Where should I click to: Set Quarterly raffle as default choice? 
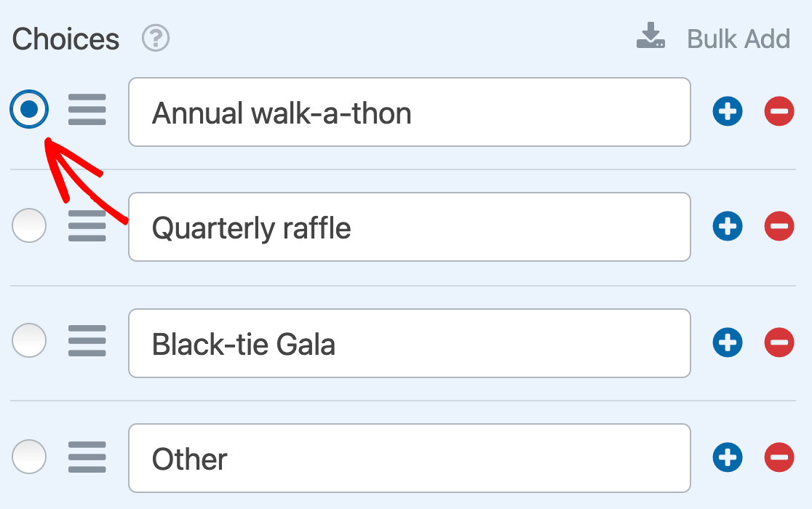click(29, 225)
